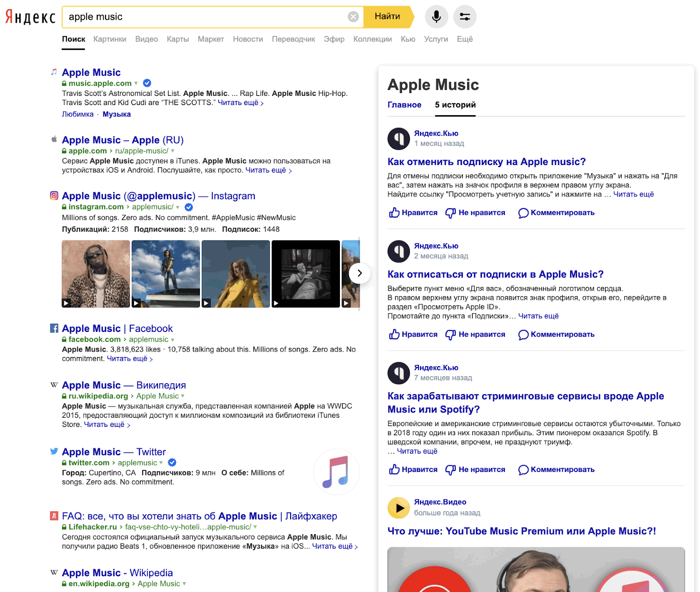Play the video thumbnail with man in headphones
This screenshot has width=700, height=592.
pos(536,569)
